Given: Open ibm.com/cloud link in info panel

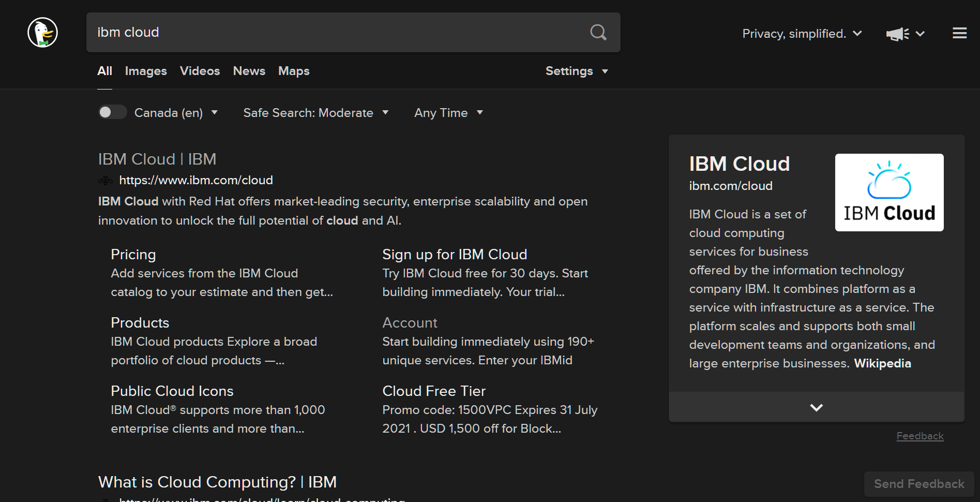Looking at the screenshot, I should tap(731, 186).
